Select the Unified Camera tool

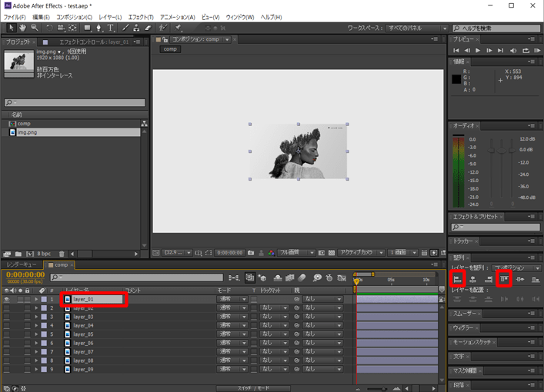pos(61,28)
